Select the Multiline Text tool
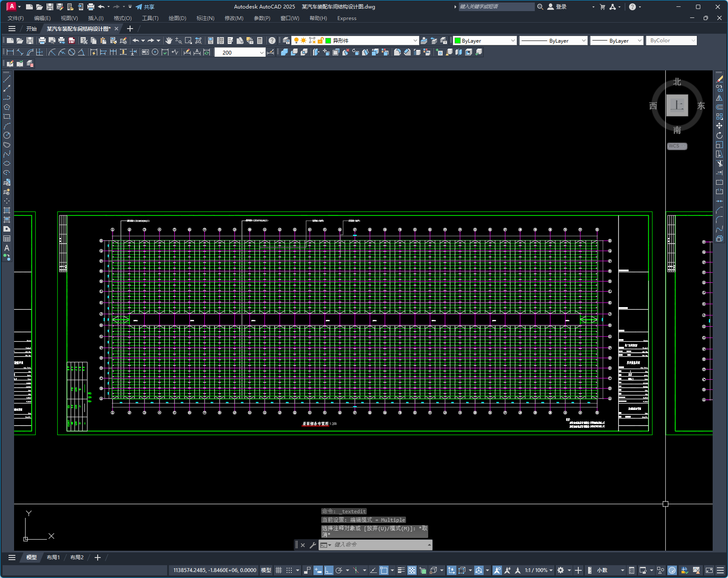Screen dimensions: 728x578 [x=7, y=248]
